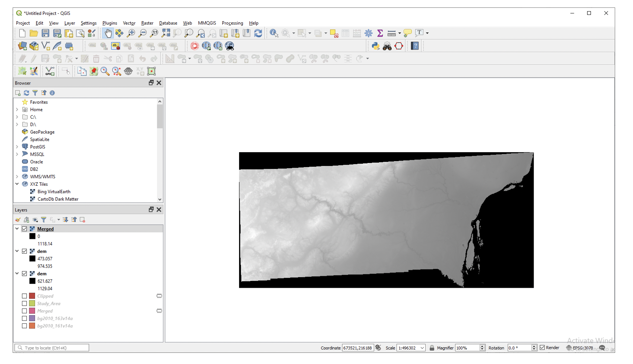Viewport: 633px width, 364px height.
Task: Close the Browser panel
Action: [159, 83]
